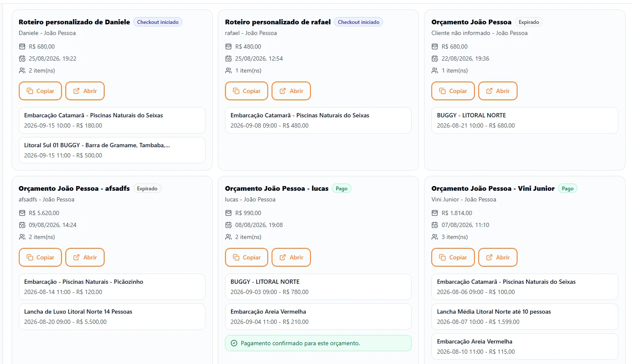632x364 pixels.
Task: Click the price R$ 1.814,00
Action: coord(457,213)
